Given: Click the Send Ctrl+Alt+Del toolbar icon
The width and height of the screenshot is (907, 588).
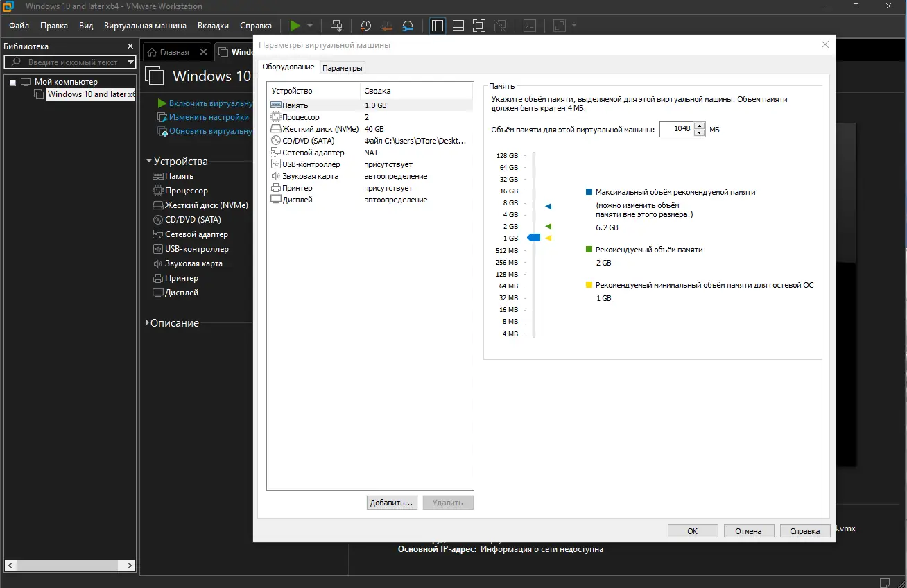Looking at the screenshot, I should point(336,26).
